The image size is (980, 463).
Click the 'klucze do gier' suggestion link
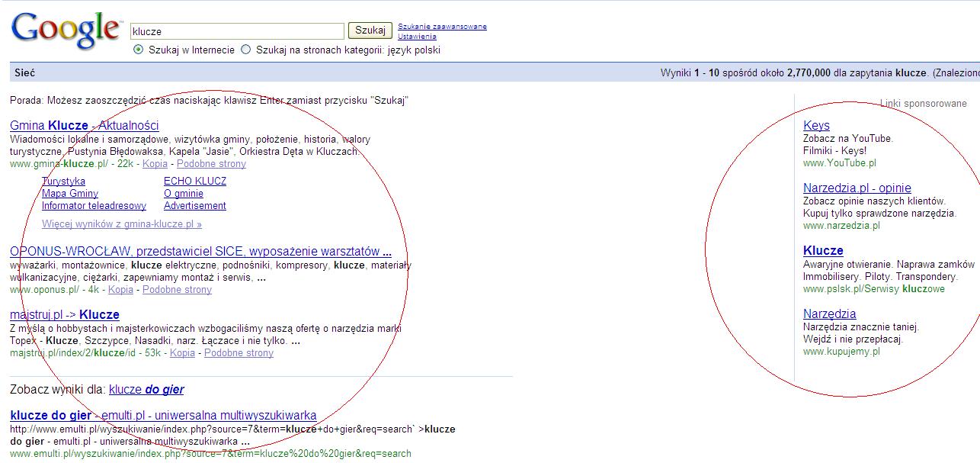(x=146, y=390)
